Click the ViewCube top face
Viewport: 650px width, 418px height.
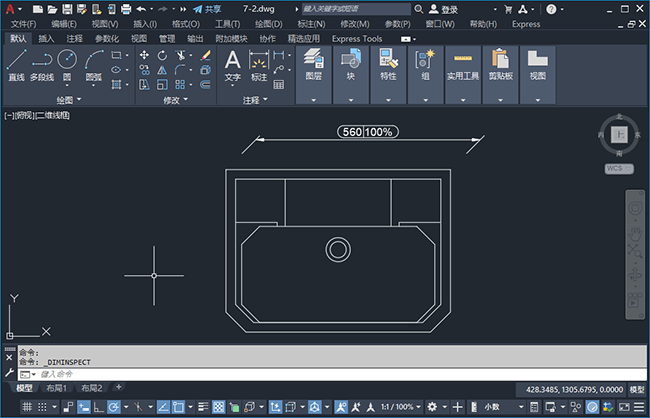619,134
